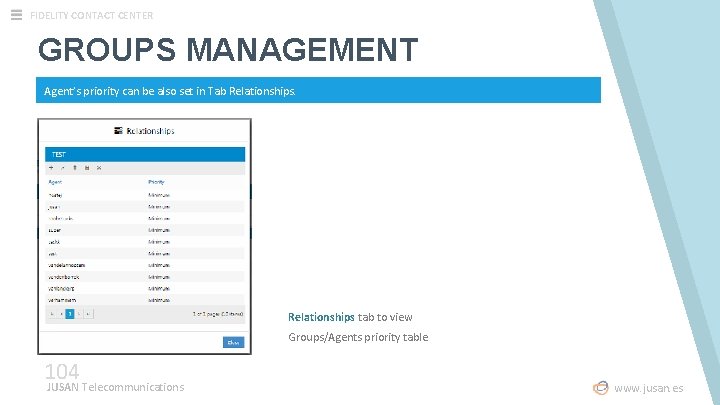Screen dimensions: 720x405
Task: Go to last page with double-right arrow
Action: [88, 314]
